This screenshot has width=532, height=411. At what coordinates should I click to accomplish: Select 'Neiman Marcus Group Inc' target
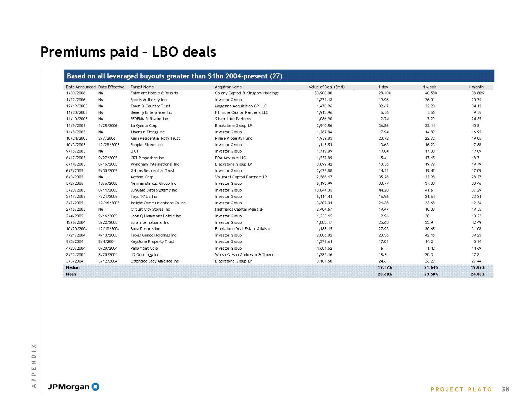click(x=153, y=183)
